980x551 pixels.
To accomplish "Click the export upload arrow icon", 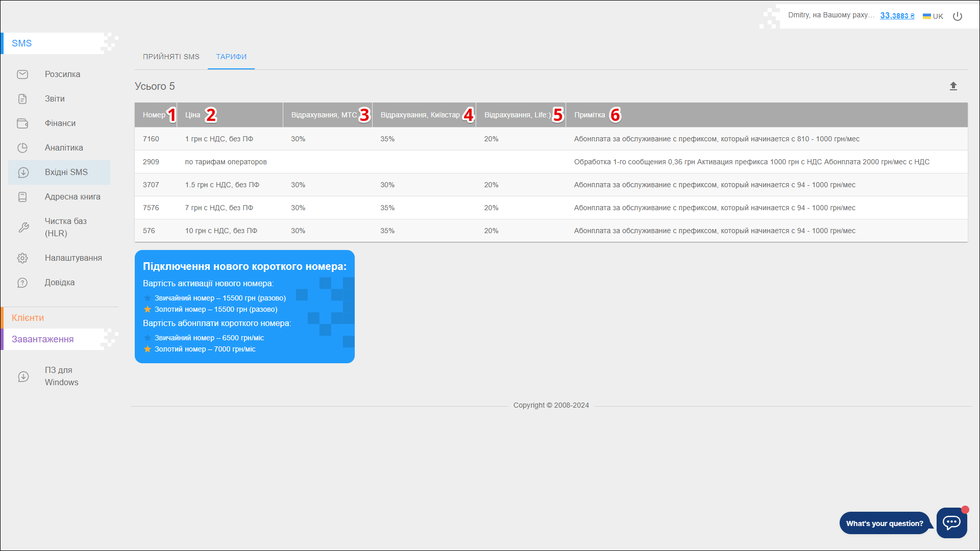I will tap(953, 86).
